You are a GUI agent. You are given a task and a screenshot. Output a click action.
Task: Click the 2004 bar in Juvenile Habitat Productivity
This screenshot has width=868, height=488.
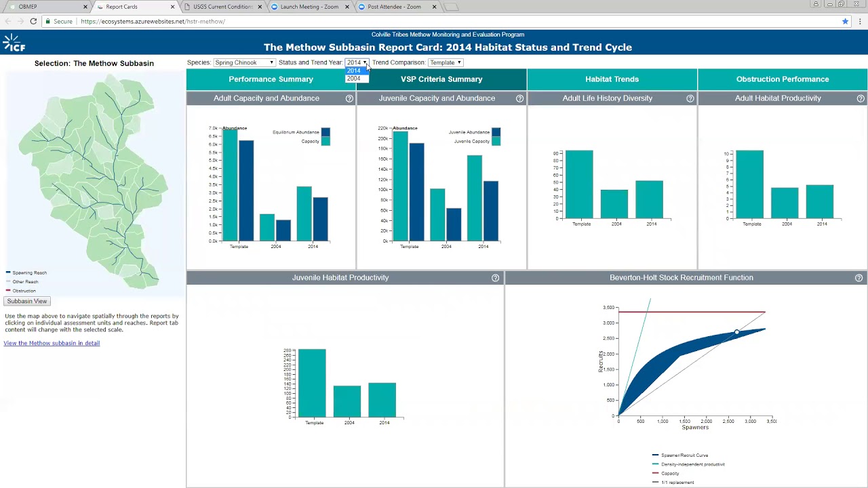347,401
